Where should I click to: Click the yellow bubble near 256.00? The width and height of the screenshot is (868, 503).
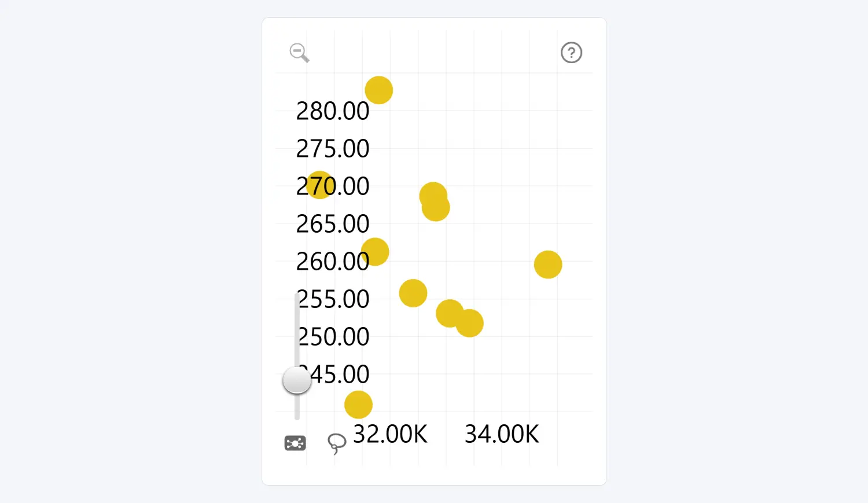[413, 293]
